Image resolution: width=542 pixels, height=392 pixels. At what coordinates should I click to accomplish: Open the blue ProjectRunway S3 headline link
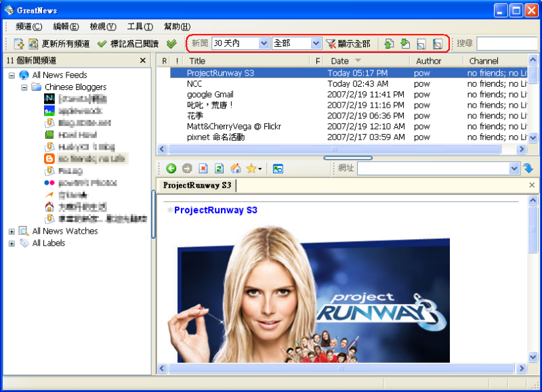coord(215,210)
